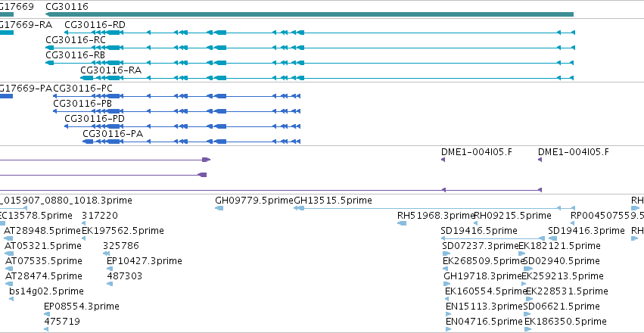Click the 487303 feature label
The width and height of the screenshot is (644, 333).
[x=124, y=276]
